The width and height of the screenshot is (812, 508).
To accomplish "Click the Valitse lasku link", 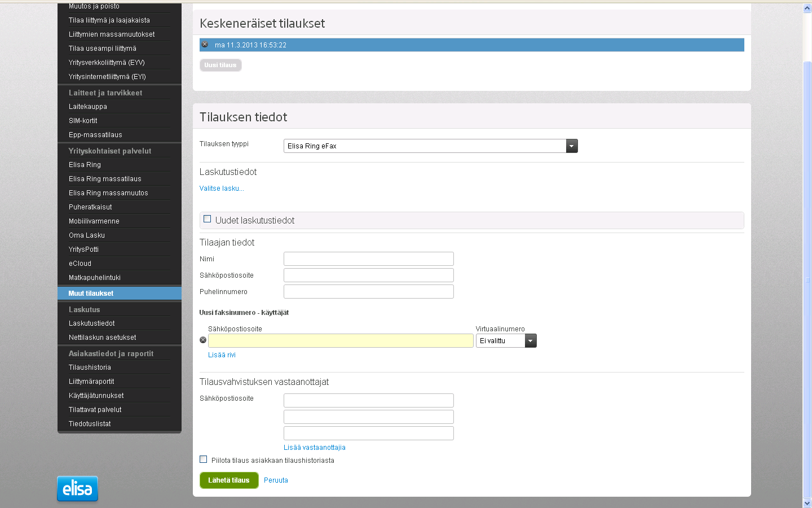I will [222, 189].
